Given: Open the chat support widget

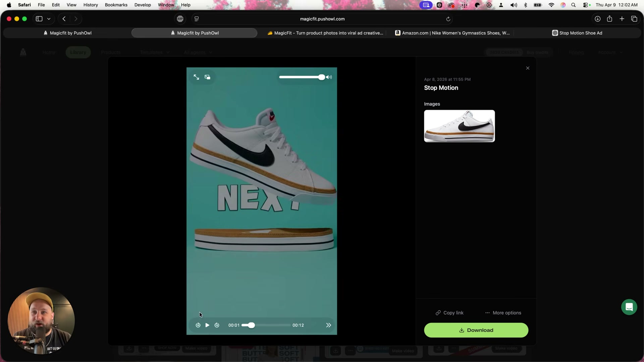Looking at the screenshot, I should [x=629, y=307].
